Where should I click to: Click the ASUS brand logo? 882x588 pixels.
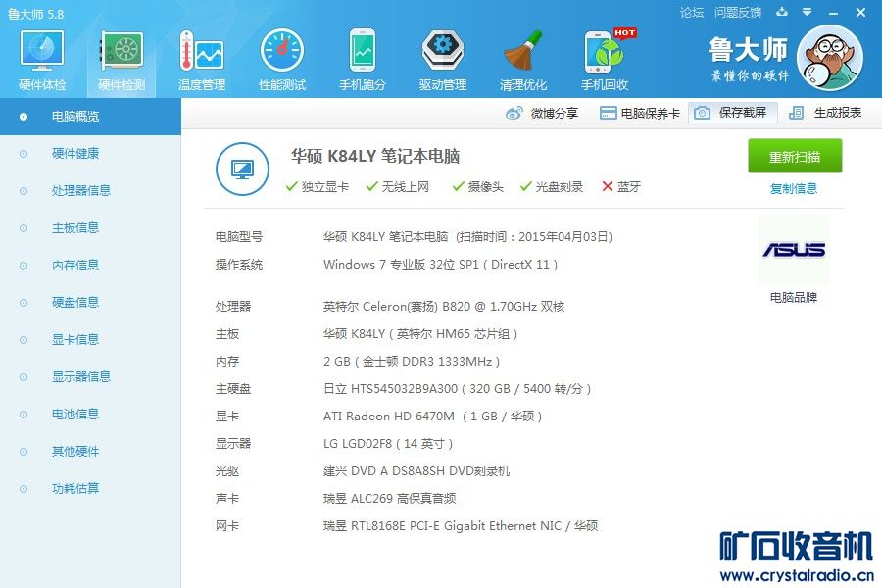(794, 249)
